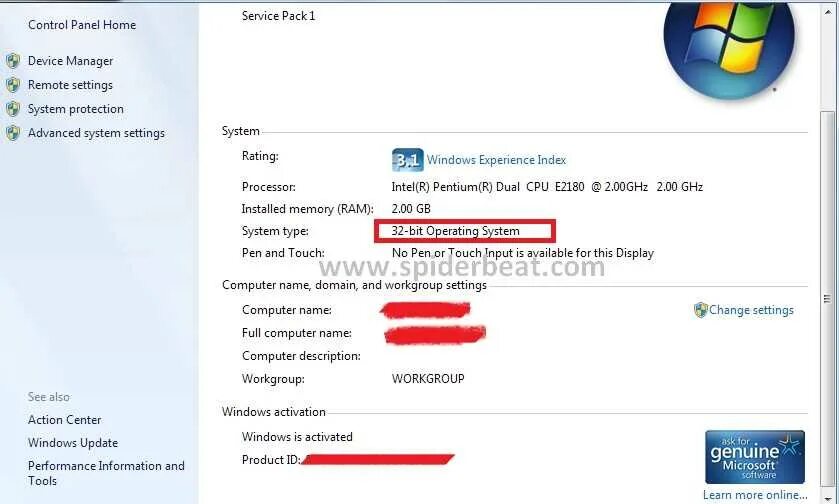Open Control Panel Home

click(x=82, y=25)
